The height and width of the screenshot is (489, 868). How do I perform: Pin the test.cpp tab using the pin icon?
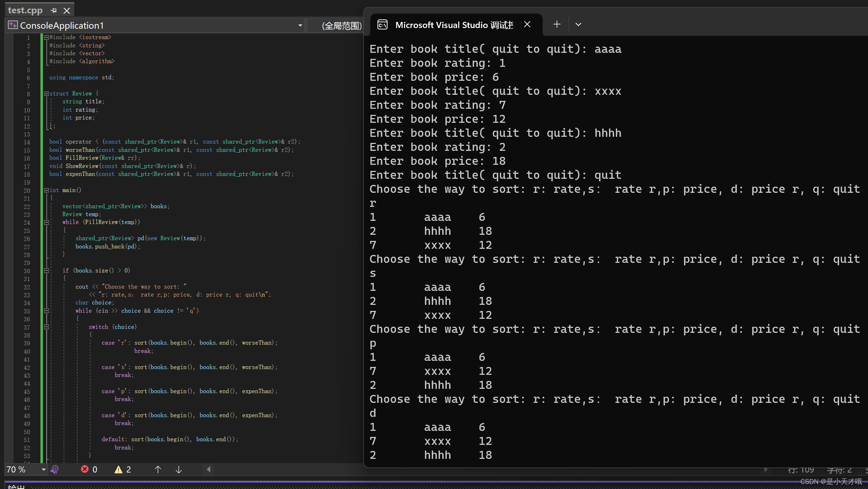coord(54,10)
